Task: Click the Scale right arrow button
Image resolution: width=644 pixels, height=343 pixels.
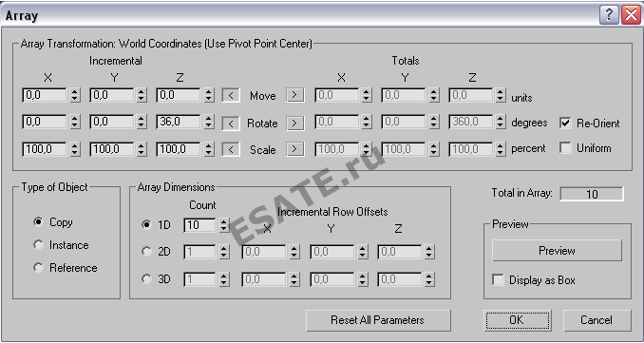Action: pos(294,149)
